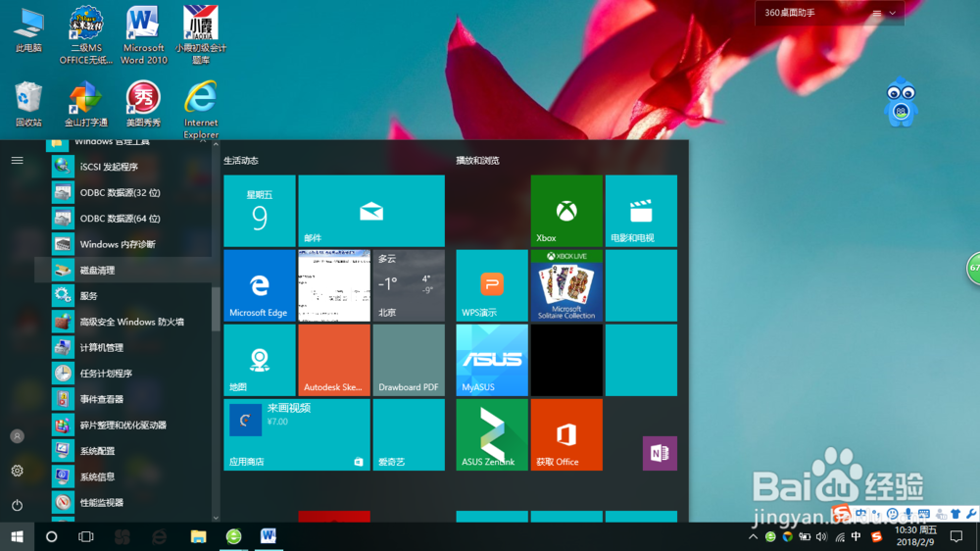Select the Internet Explorer desktop icon
Viewport: 980px width, 551px height.
(201, 110)
